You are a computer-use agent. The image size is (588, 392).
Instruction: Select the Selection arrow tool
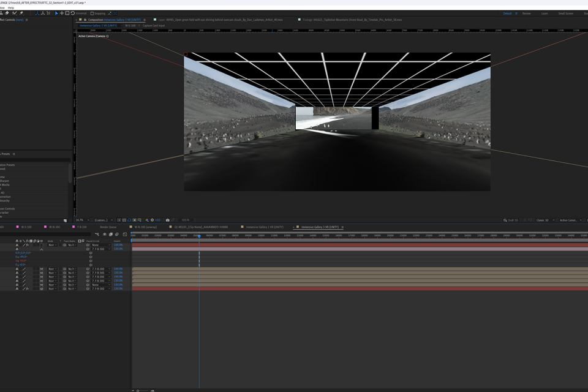(56, 13)
